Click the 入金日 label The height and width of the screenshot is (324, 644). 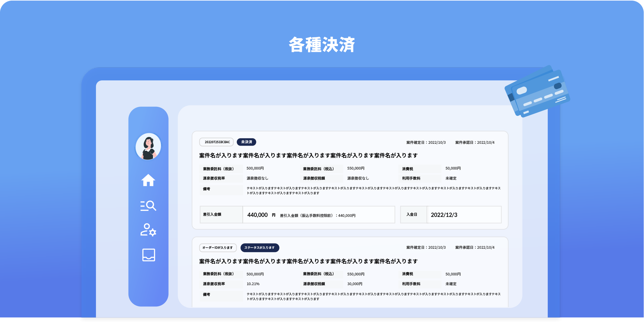(412, 214)
